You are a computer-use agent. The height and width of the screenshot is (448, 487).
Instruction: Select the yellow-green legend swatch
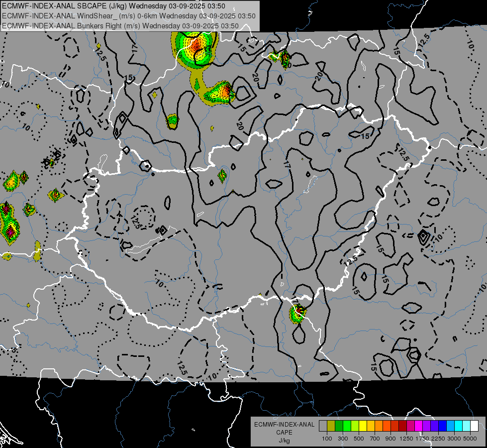coord(355,426)
